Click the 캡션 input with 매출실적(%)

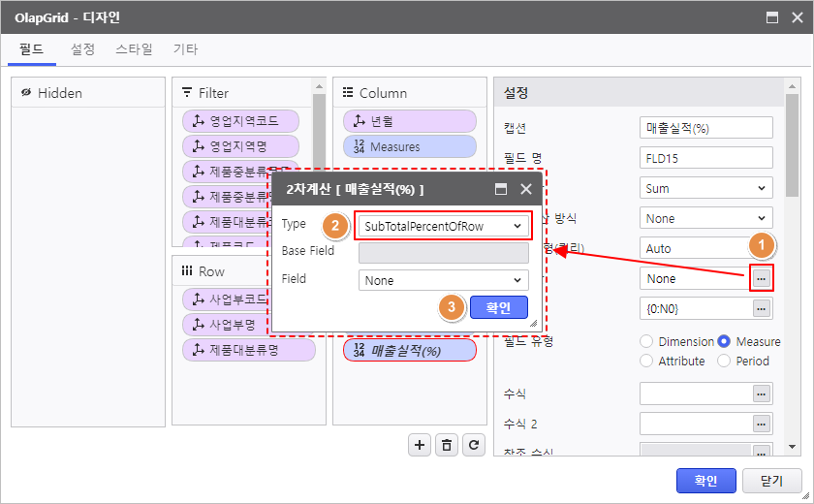tap(705, 128)
